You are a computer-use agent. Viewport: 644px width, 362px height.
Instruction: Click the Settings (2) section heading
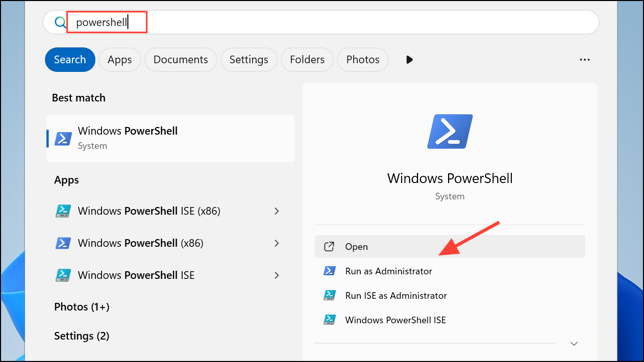pos(82,336)
